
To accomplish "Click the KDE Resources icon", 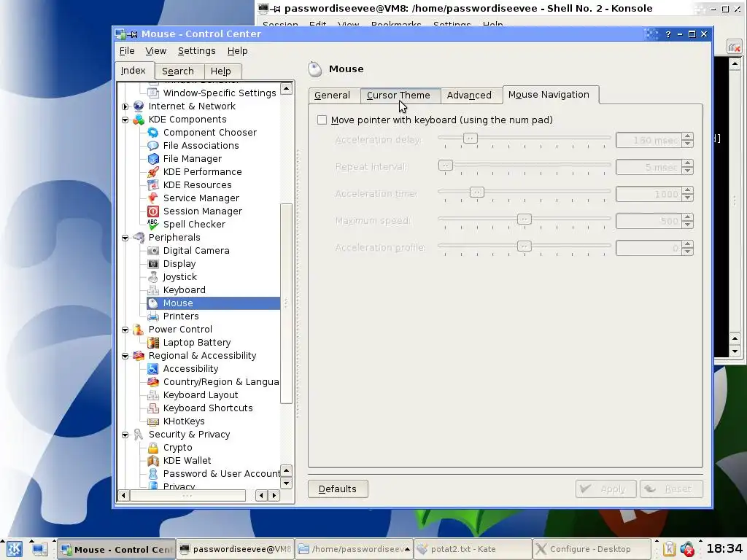I will pyautogui.click(x=153, y=184).
